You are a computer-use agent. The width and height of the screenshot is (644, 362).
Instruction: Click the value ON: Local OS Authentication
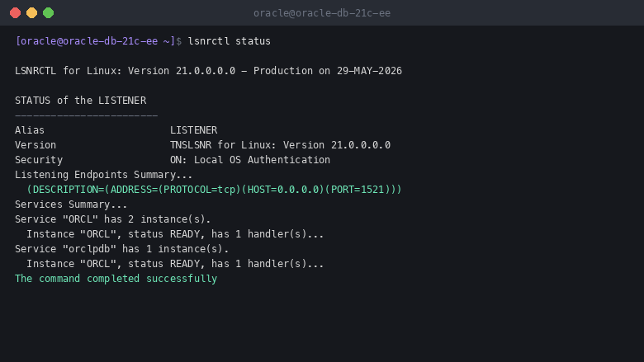(x=250, y=160)
